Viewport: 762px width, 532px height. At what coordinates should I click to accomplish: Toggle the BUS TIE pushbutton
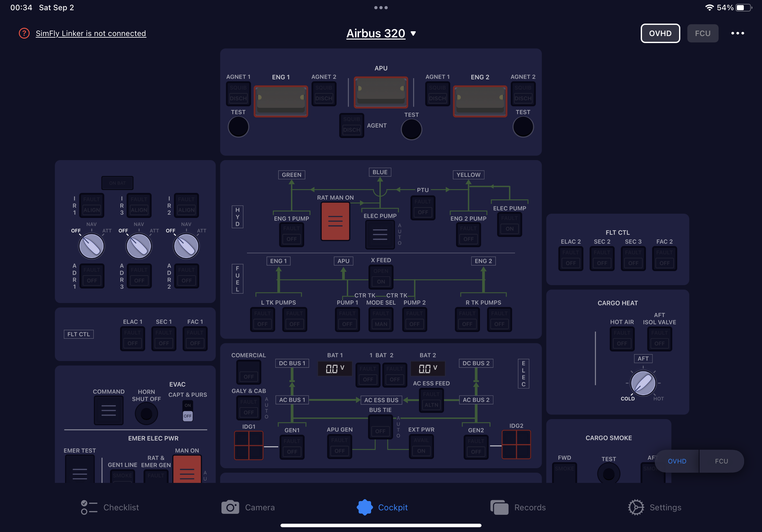pyautogui.click(x=380, y=426)
